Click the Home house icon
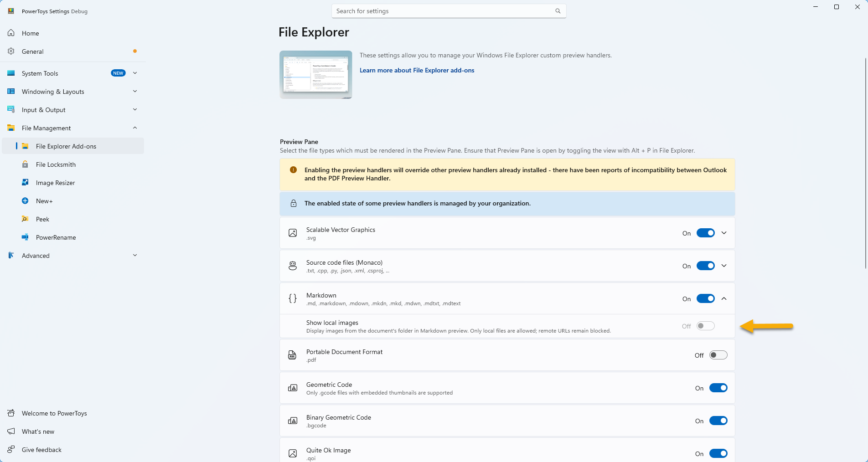Image resolution: width=868 pixels, height=462 pixels. 11,33
